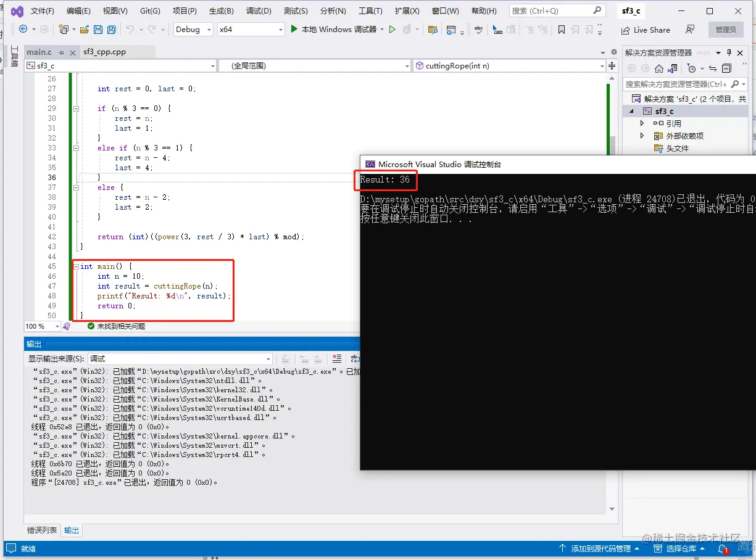This screenshot has height=560, width=756.
Task: Click the Visual Studio logo icon
Action: [17, 11]
